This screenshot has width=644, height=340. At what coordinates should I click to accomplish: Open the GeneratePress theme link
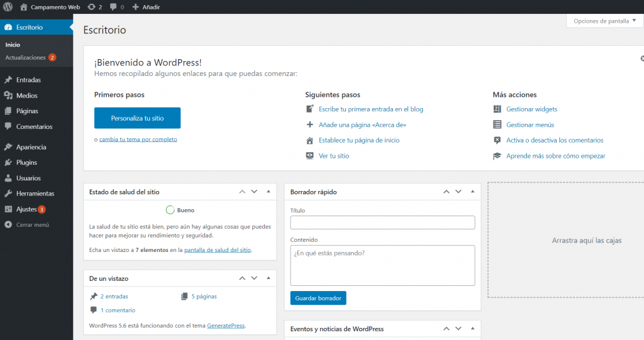coord(226,326)
